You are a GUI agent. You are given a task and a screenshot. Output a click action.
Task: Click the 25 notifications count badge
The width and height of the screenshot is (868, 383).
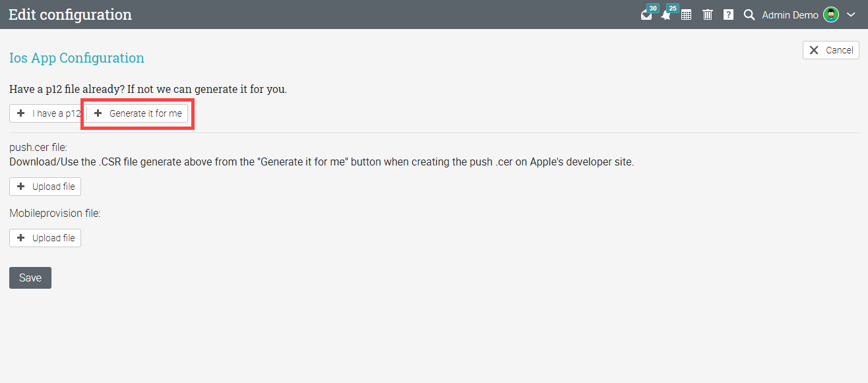point(673,8)
